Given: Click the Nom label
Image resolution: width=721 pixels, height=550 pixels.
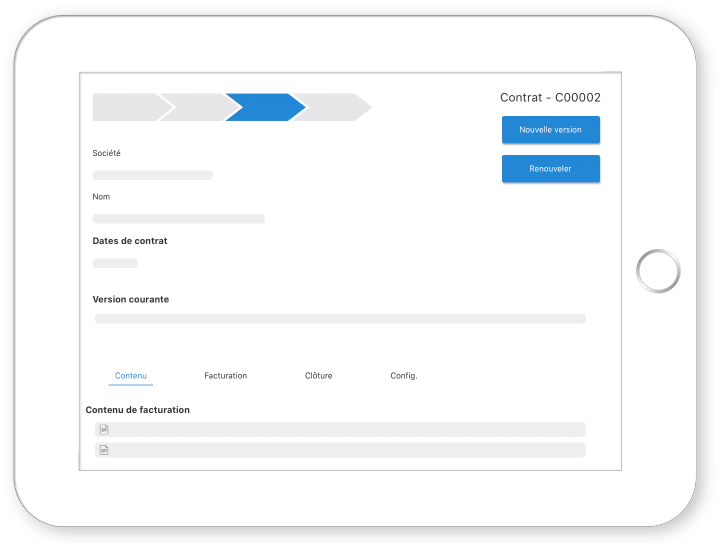Looking at the screenshot, I should point(101,197).
